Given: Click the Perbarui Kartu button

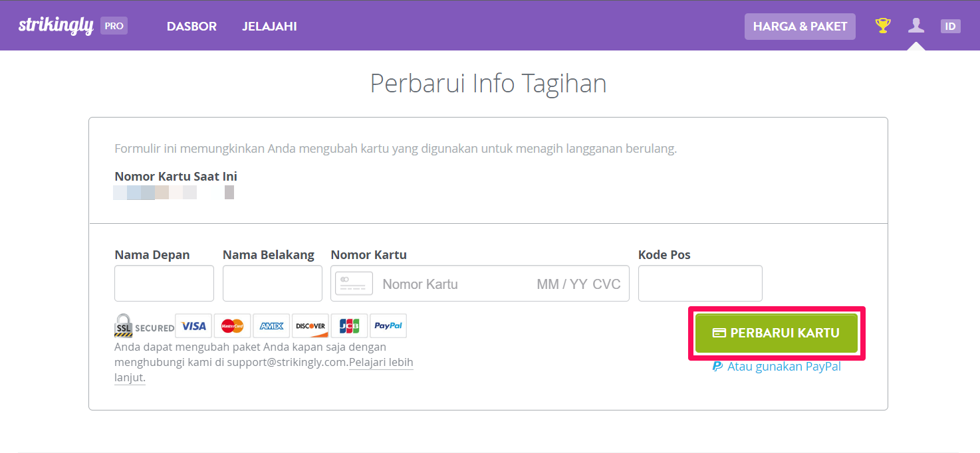Looking at the screenshot, I should click(777, 333).
